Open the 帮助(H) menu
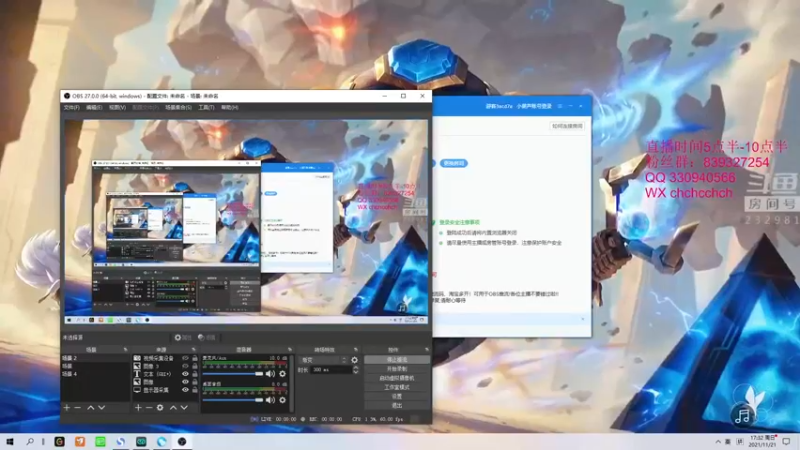 [230, 108]
